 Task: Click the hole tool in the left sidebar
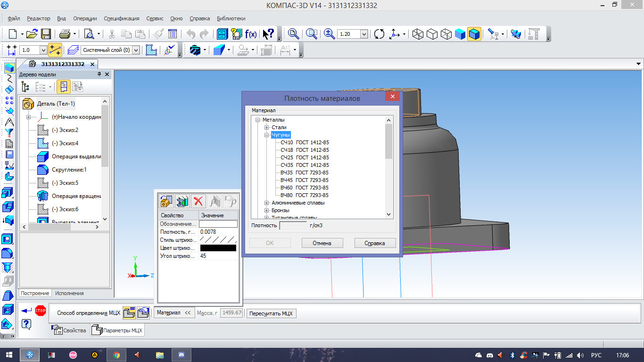coord(8,267)
